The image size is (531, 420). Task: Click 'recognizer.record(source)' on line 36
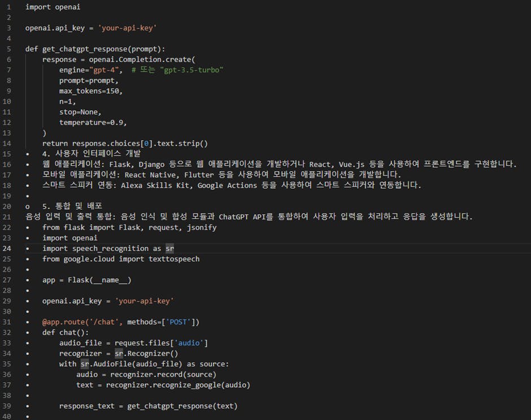163,375
